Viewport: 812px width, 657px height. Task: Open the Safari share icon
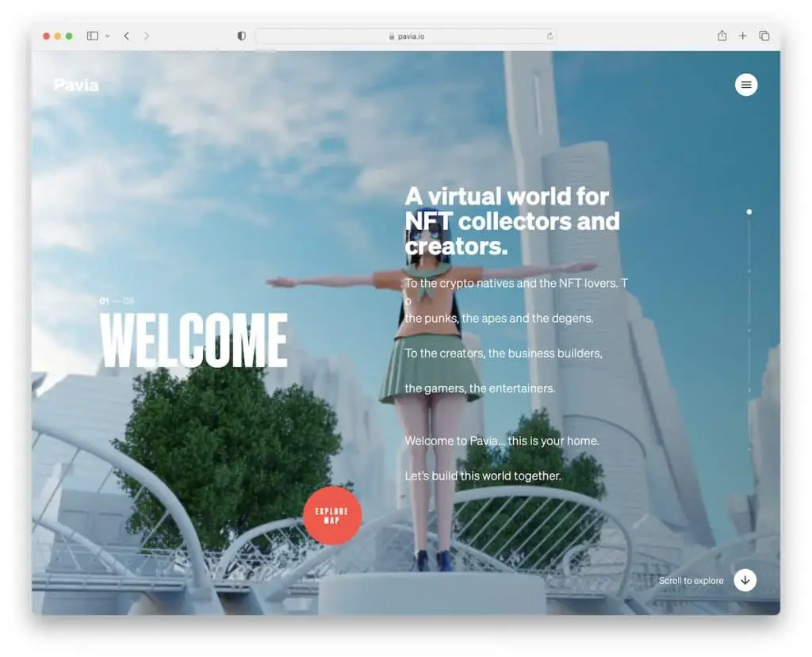(722, 35)
